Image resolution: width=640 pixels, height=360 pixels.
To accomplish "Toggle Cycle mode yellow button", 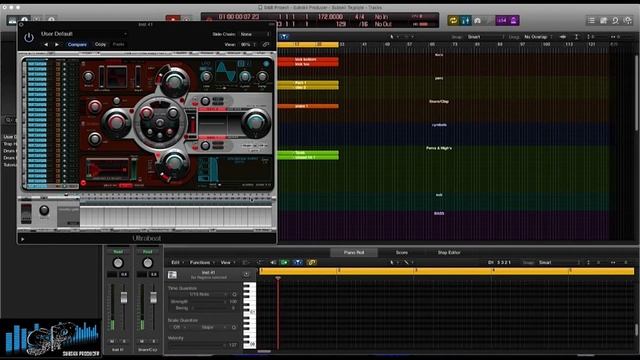I will tap(453, 20).
